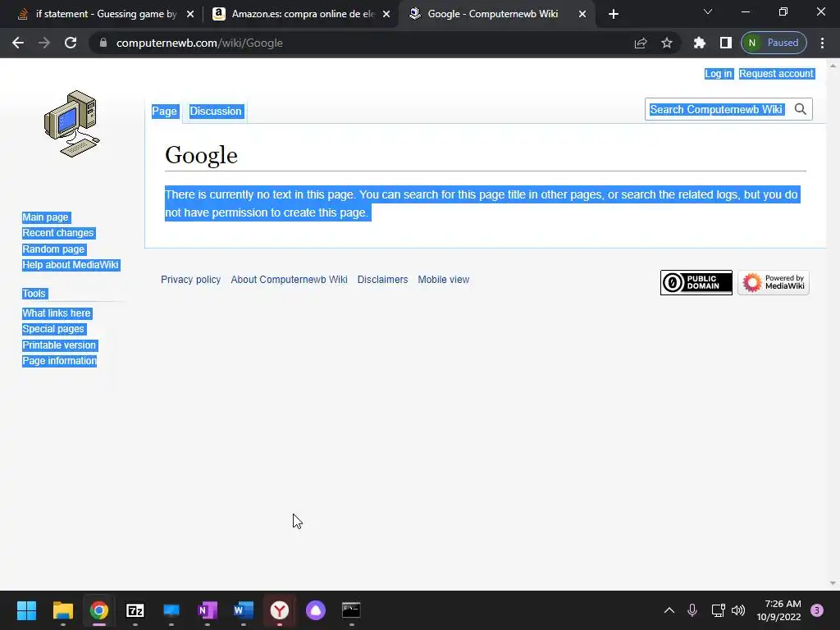
Task: Open Page information link
Action: pos(59,361)
